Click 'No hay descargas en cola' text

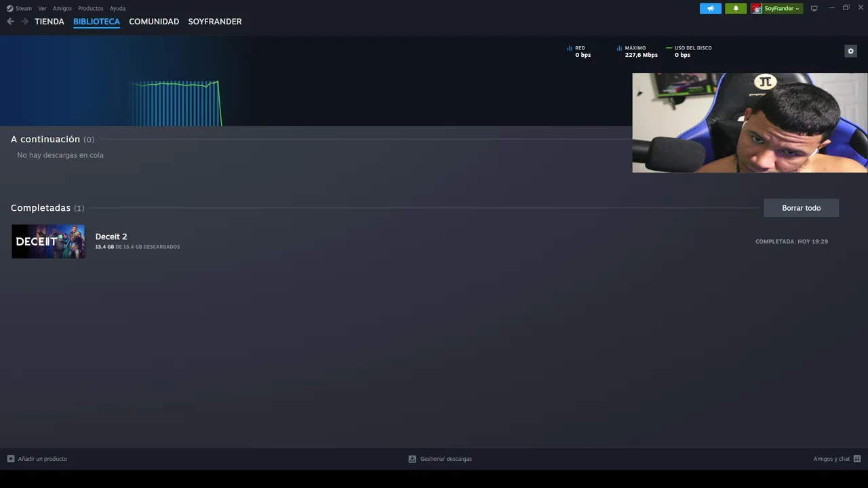(x=60, y=155)
